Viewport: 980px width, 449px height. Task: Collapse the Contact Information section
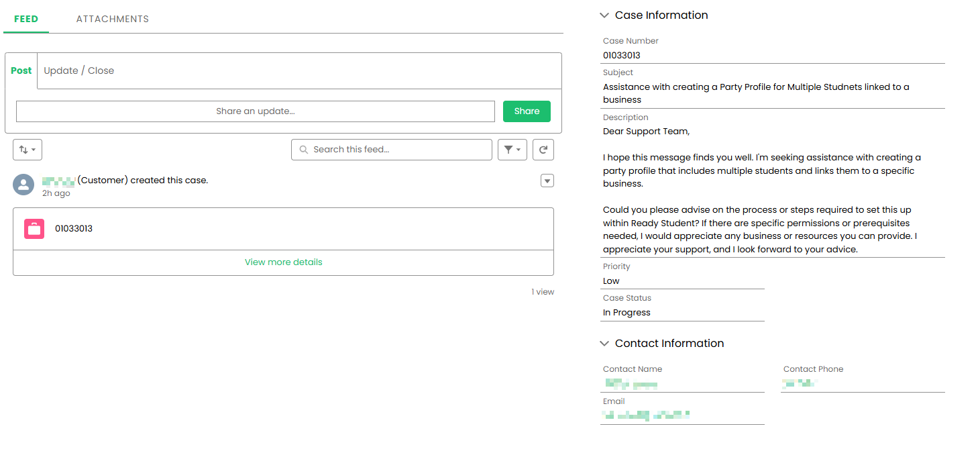604,343
